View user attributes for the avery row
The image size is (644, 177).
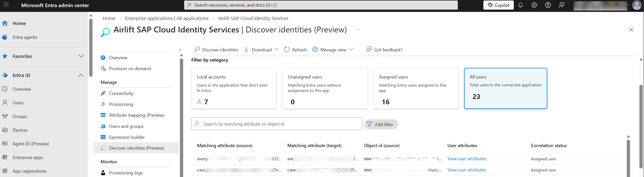467,159
